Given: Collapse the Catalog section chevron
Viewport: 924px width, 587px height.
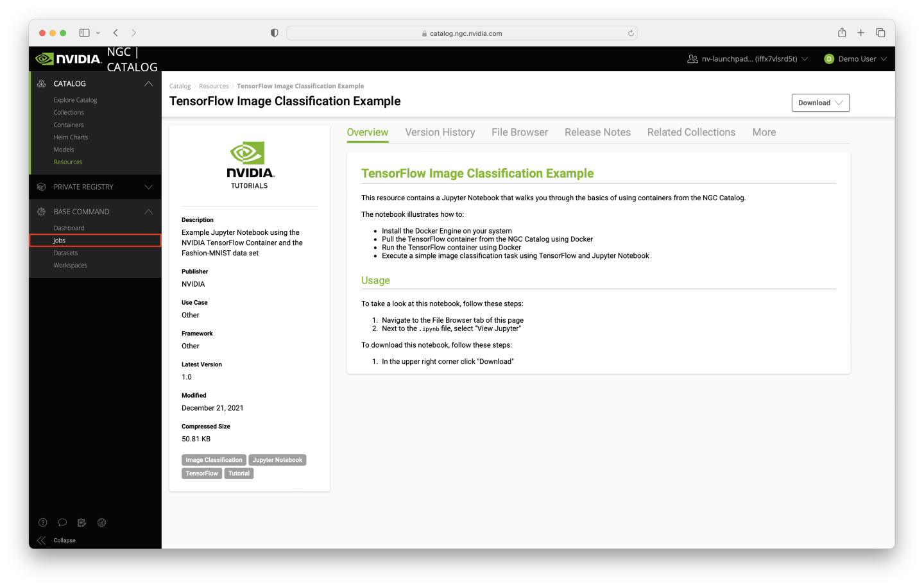Looking at the screenshot, I should point(148,83).
